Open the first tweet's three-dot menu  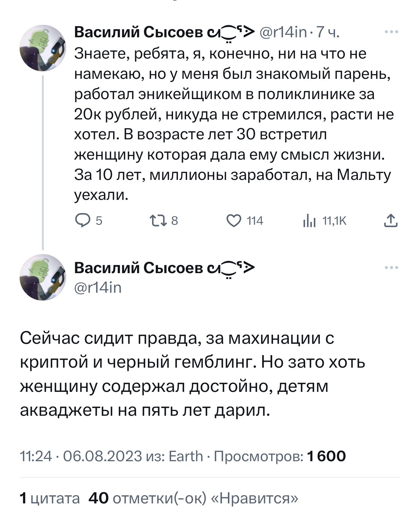(392, 32)
